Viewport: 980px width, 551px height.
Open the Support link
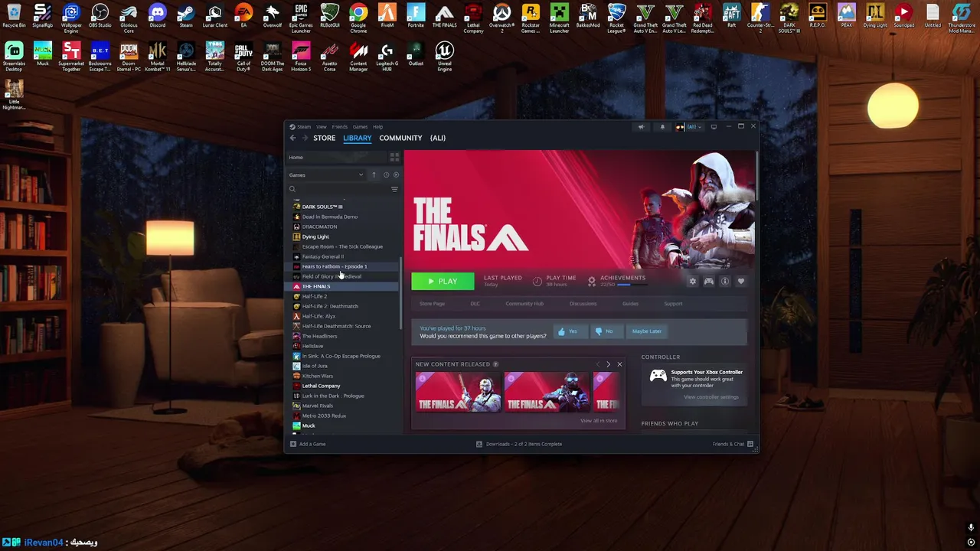pos(673,304)
